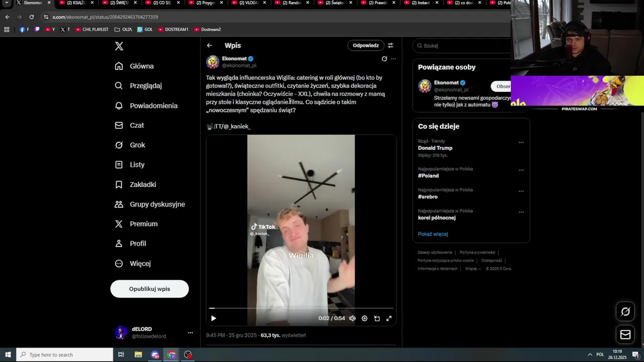
Task: Open more options for korei północnej trend
Action: pyautogui.click(x=521, y=212)
